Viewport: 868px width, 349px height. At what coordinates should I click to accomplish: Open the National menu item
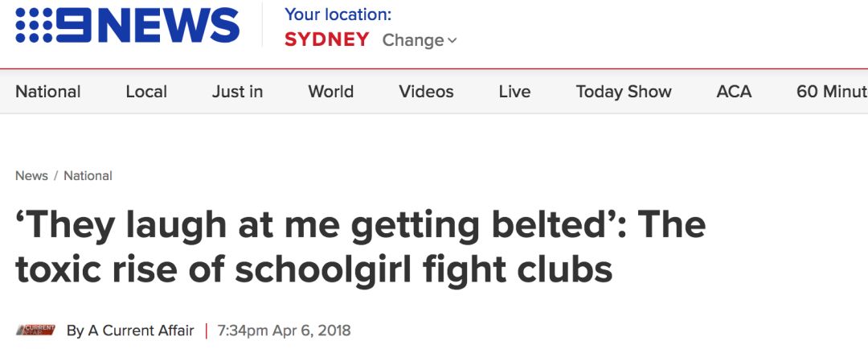click(x=48, y=92)
